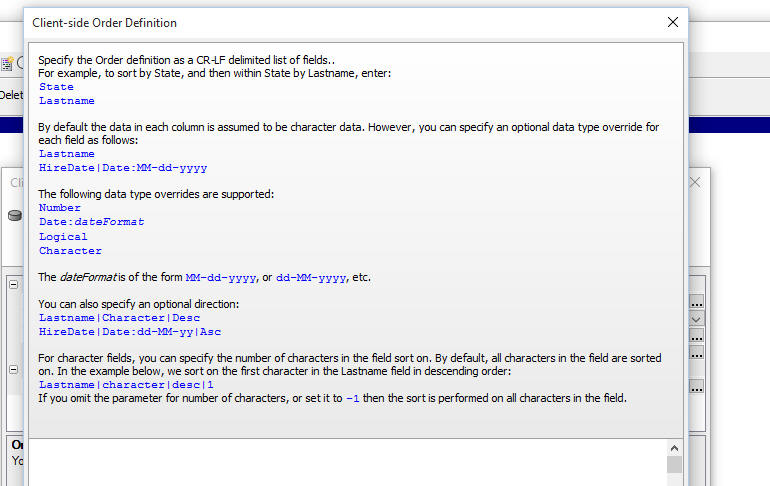Click the ellipsis button directly above the dropdown chevron

pos(696,301)
